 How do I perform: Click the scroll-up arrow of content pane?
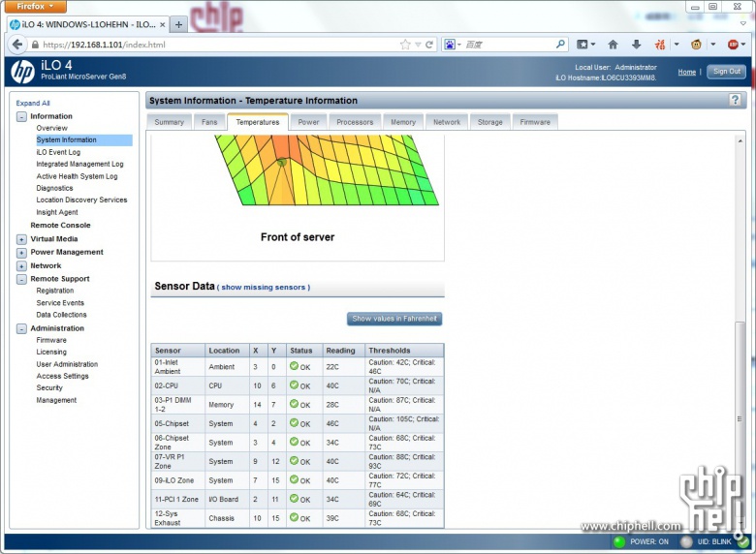coord(740,140)
